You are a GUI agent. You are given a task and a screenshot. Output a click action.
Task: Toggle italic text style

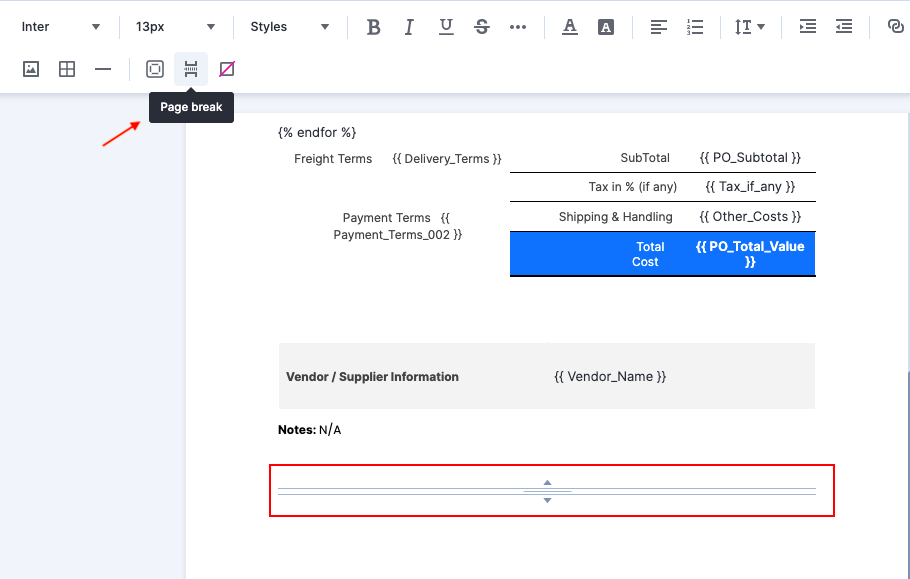[409, 27]
